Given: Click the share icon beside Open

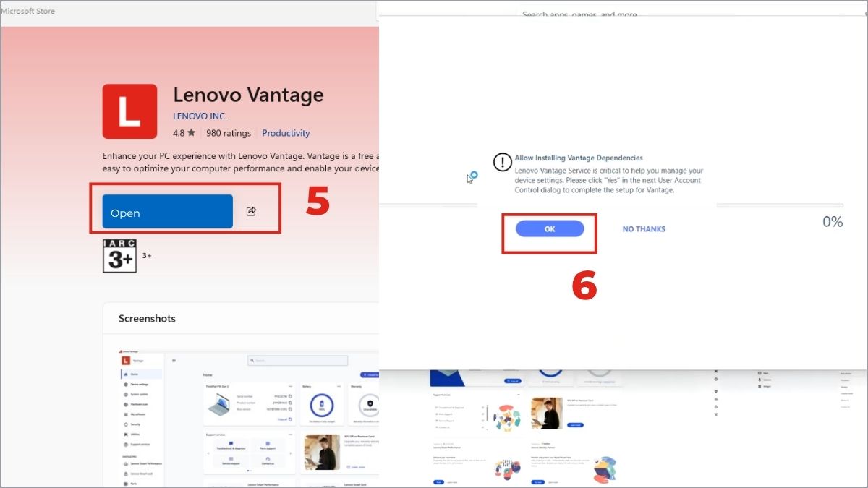Looking at the screenshot, I should click(x=251, y=212).
